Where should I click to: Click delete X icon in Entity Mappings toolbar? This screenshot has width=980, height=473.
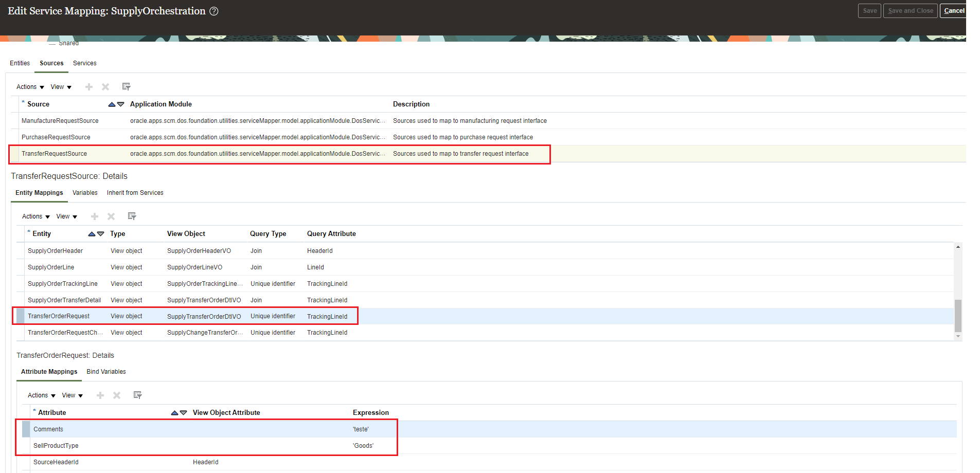pyautogui.click(x=111, y=216)
